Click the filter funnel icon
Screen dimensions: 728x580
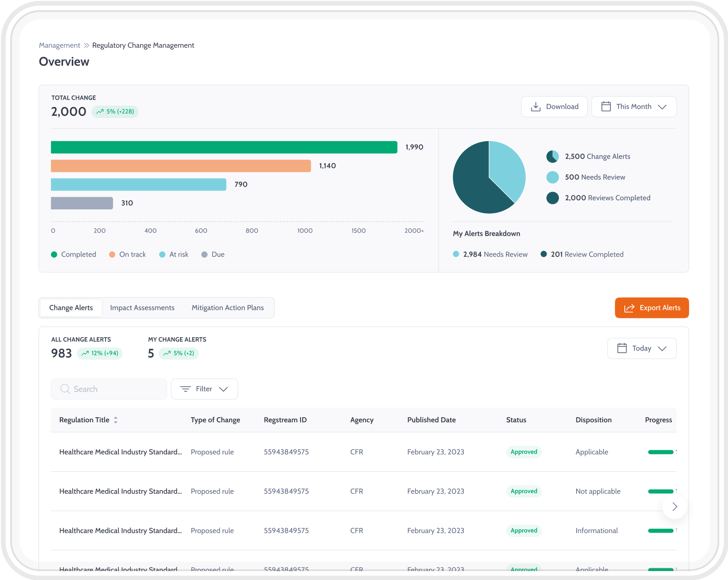click(x=186, y=389)
